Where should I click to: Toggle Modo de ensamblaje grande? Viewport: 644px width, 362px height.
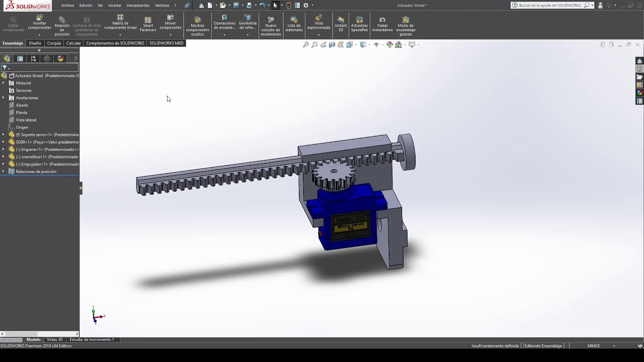point(406,26)
